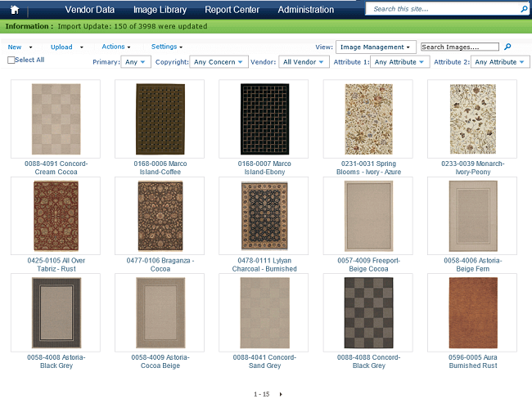The width and height of the screenshot is (532, 399).
Task: Open the New dropdown menu
Action: pyautogui.click(x=20, y=47)
